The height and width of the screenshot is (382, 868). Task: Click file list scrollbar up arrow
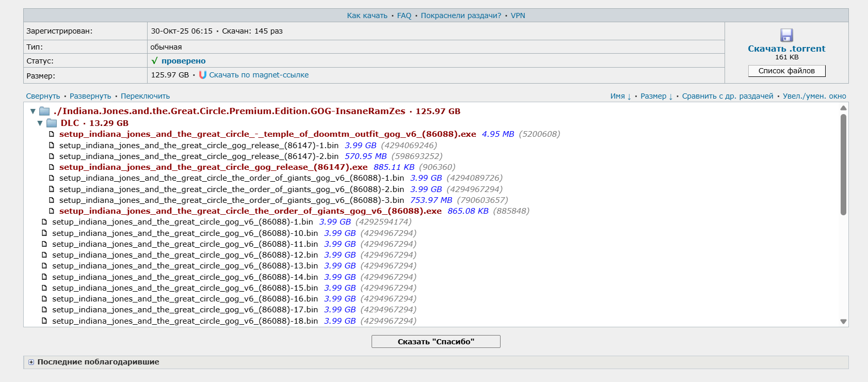843,108
